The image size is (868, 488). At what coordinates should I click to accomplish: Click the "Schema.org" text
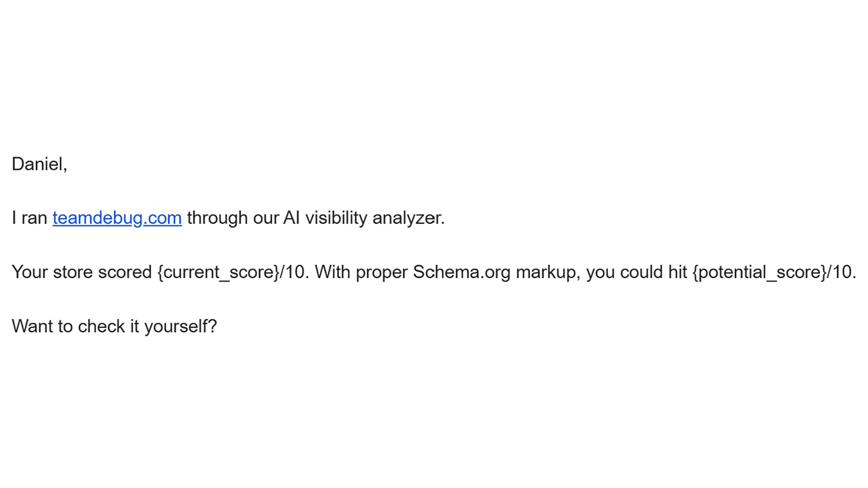coord(461,272)
